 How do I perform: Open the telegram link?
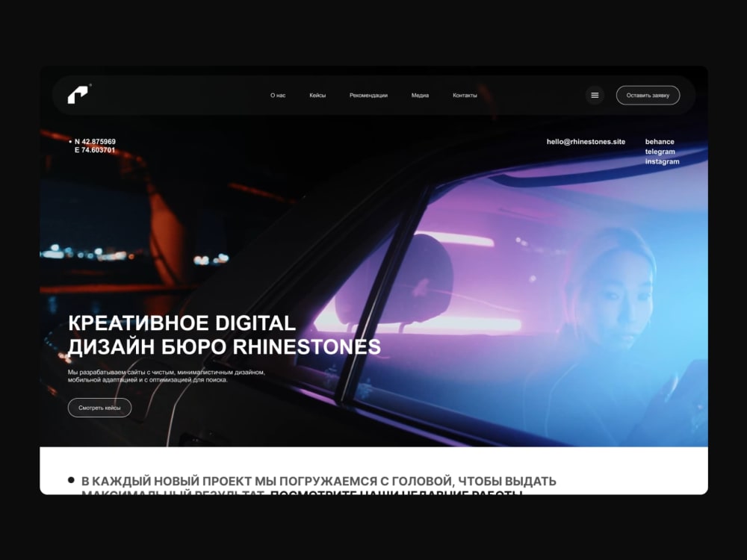point(660,152)
